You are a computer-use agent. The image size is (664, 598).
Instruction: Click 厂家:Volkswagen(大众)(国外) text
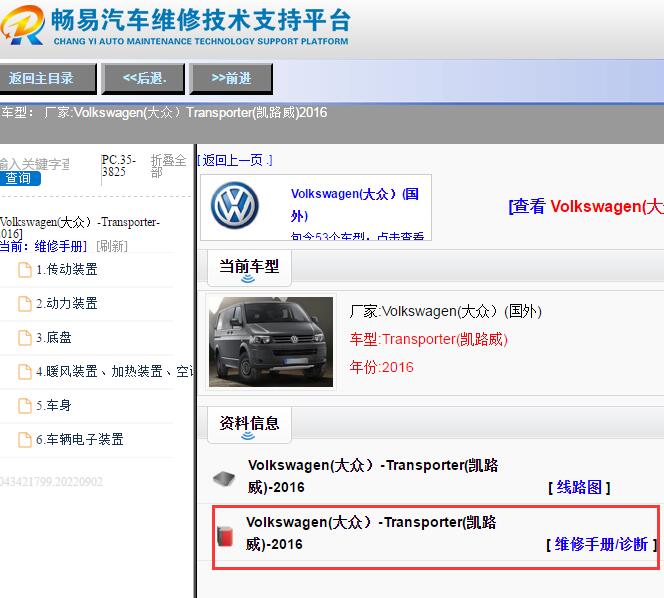(445, 311)
